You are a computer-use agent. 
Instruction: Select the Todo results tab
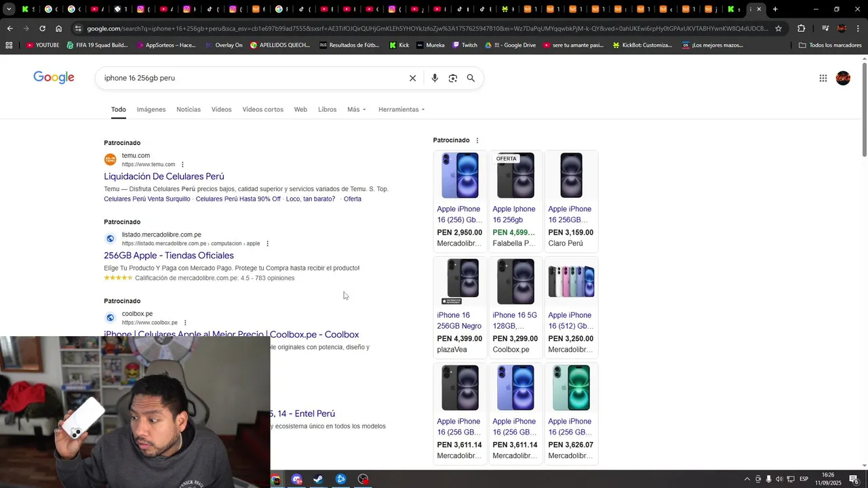[119, 109]
